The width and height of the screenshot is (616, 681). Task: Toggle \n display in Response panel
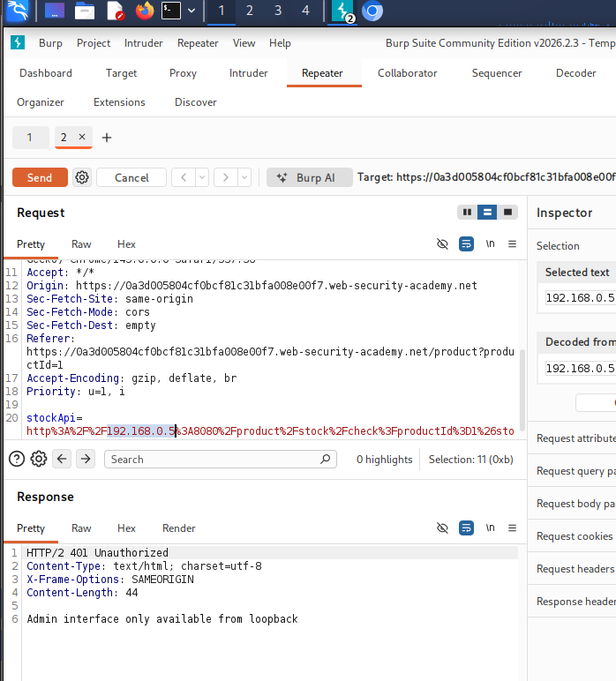[490, 528]
